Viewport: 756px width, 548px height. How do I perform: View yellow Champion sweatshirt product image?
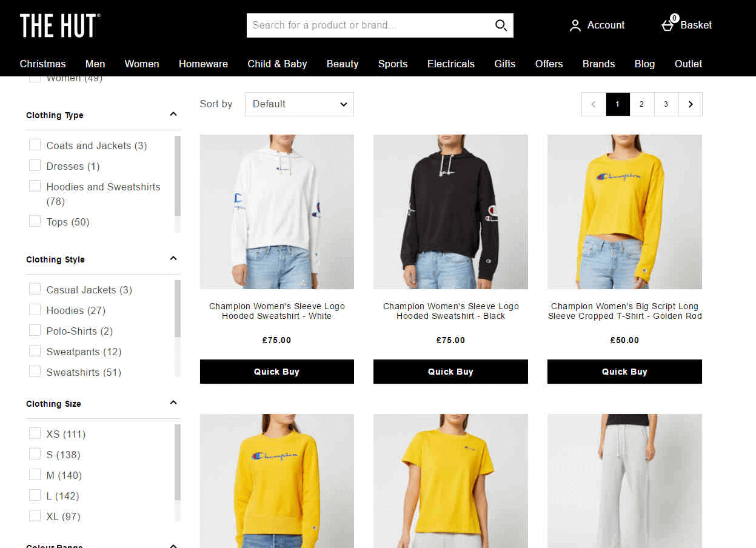point(277,481)
